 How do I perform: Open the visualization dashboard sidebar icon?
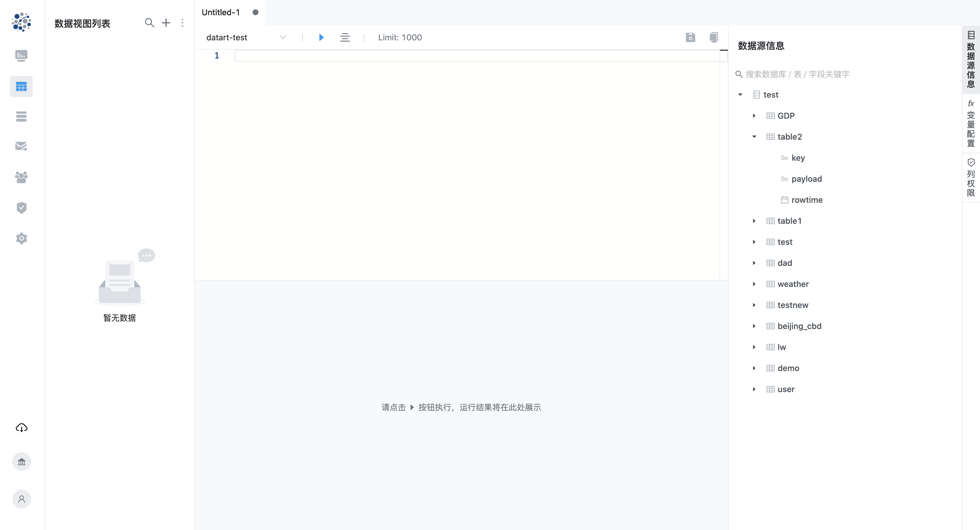[21, 56]
